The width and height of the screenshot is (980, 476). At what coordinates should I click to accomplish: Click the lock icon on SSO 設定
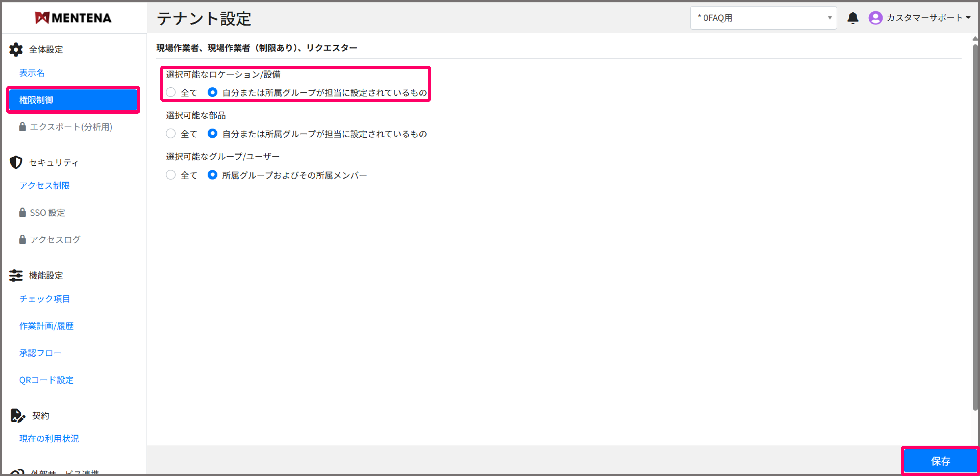click(x=22, y=212)
